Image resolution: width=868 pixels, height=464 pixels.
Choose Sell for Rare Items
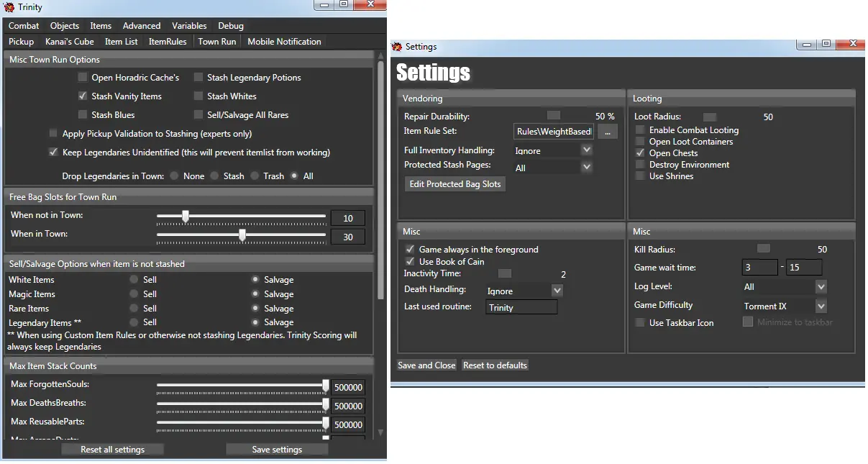coord(134,309)
